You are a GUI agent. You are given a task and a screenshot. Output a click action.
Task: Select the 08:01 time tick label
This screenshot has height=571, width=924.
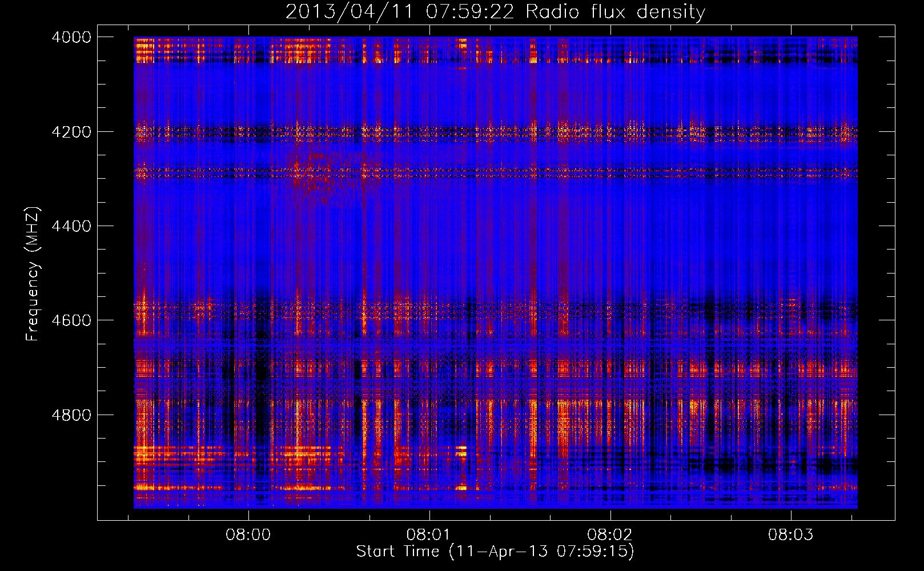(428, 535)
